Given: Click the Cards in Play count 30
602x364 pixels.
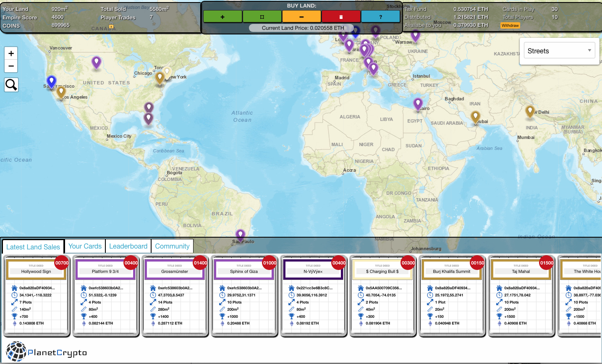Looking at the screenshot, I should [555, 9].
